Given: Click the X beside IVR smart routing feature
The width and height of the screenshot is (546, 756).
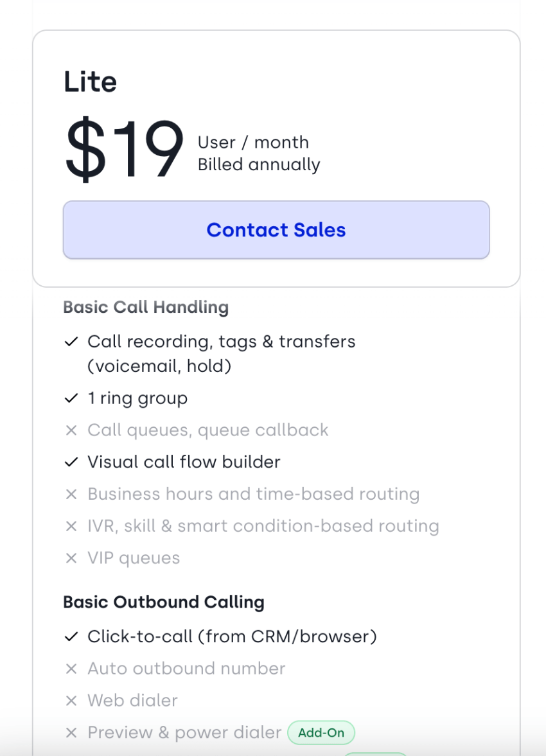Looking at the screenshot, I should click(71, 526).
